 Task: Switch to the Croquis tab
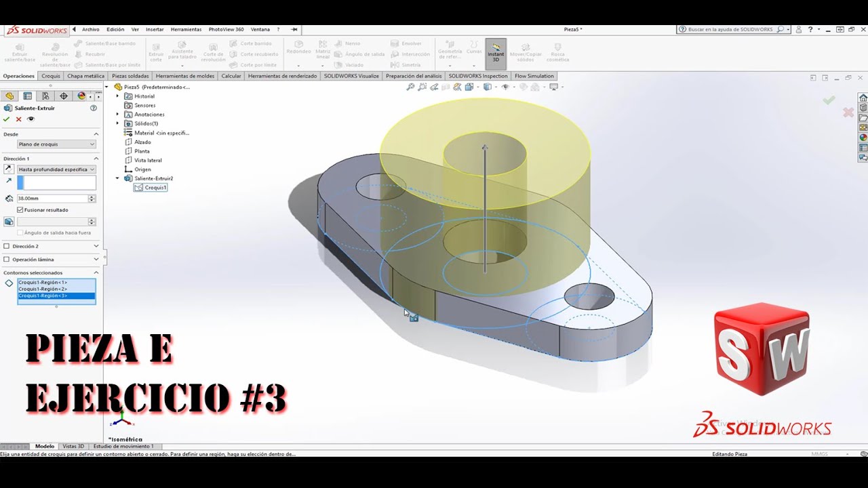(x=51, y=76)
